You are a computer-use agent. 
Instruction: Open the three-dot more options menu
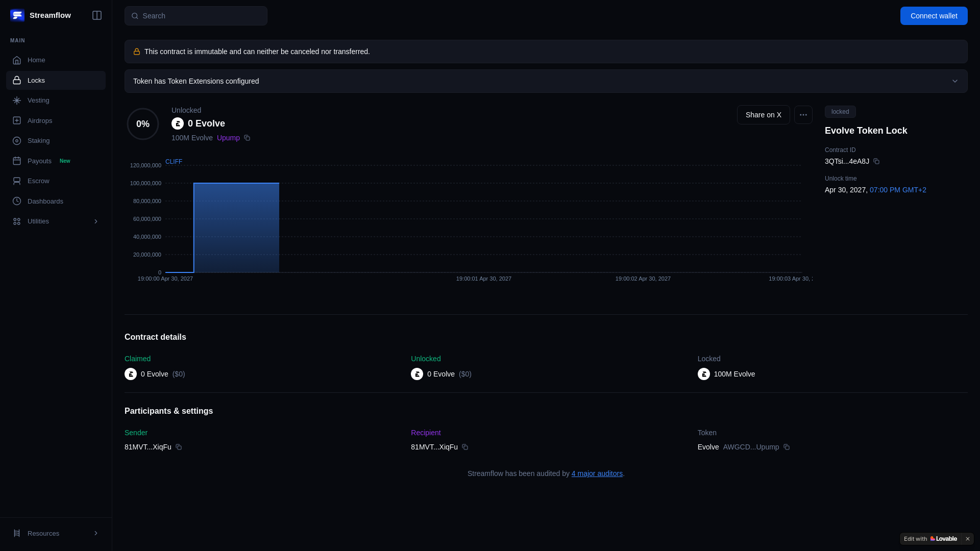click(x=803, y=115)
